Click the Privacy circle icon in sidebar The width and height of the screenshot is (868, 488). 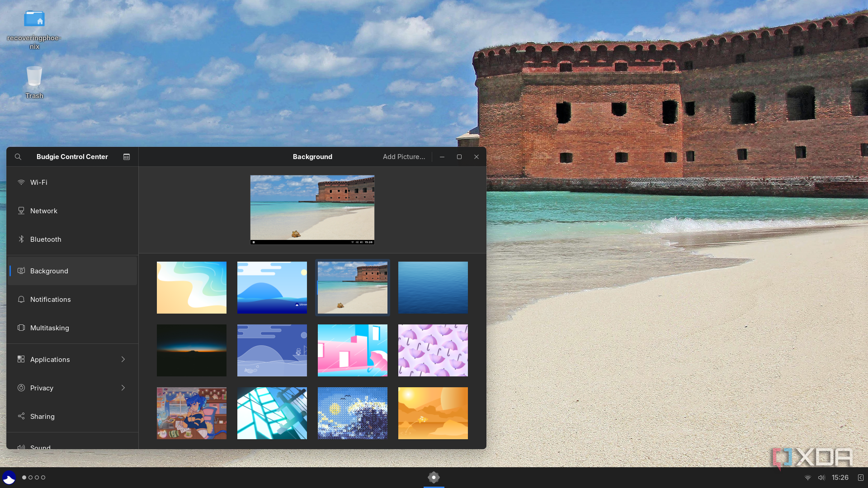click(21, 388)
